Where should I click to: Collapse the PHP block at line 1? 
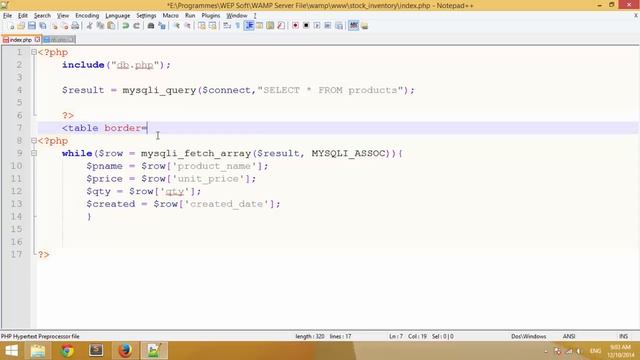pos(34,52)
